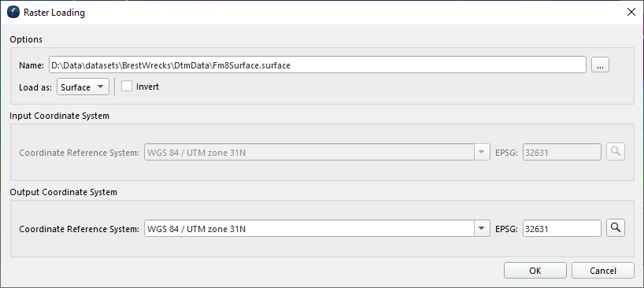Expand the Output Coordinate Reference System dropdown arrow
Image resolution: width=644 pixels, height=288 pixels.
point(482,228)
